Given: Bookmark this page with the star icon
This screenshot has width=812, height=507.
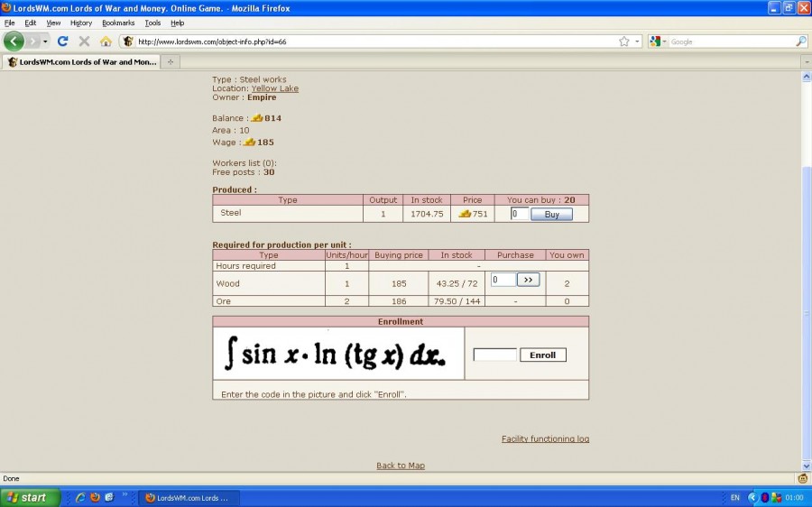Looking at the screenshot, I should (624, 41).
